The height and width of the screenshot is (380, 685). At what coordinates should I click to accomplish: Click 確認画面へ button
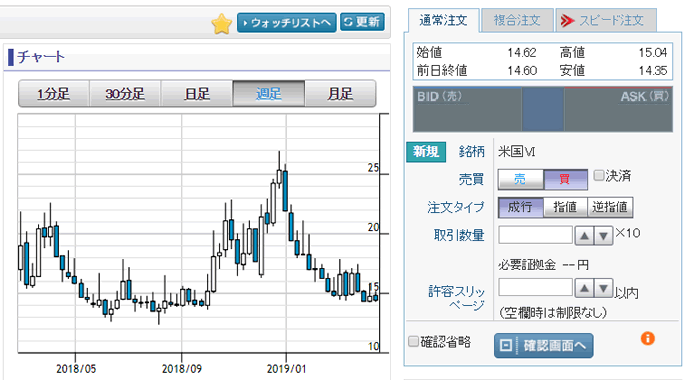[x=543, y=345]
